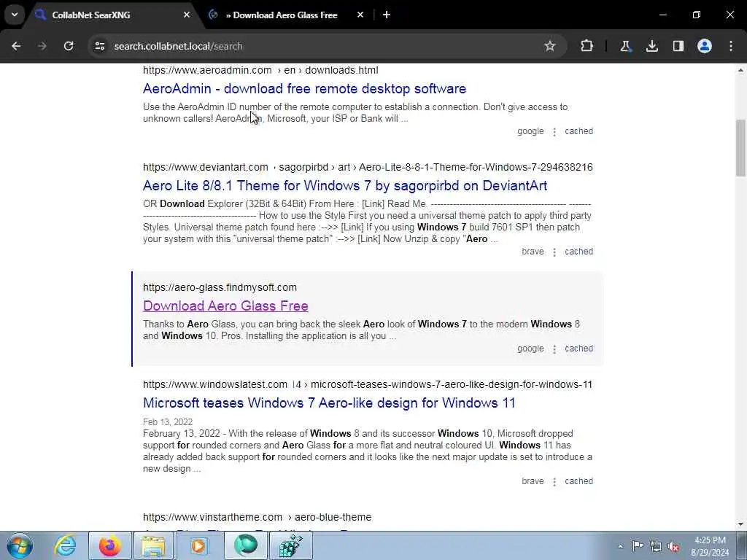Screen dimensions: 747x560
Task: Reload the current page
Action: 69,46
